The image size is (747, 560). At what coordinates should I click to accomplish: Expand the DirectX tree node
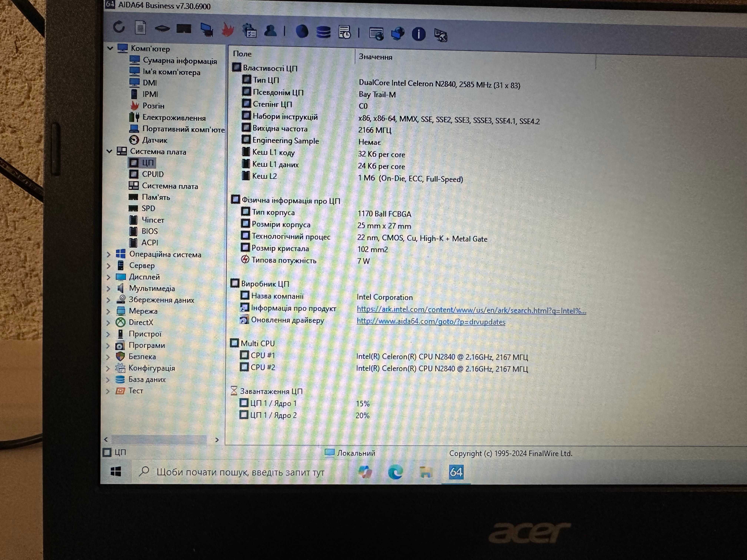pos(108,323)
